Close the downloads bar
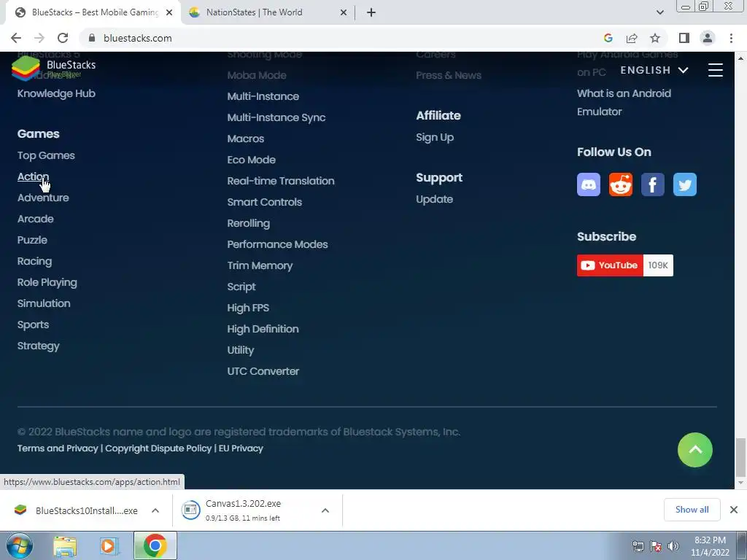Screen dimensions: 747x560 734,510
